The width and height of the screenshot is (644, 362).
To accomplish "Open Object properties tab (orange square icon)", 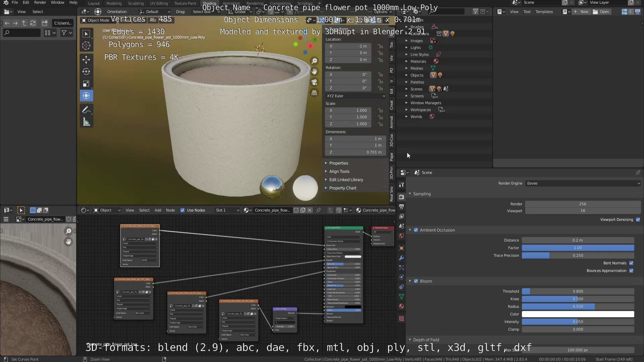I will [x=401, y=248].
